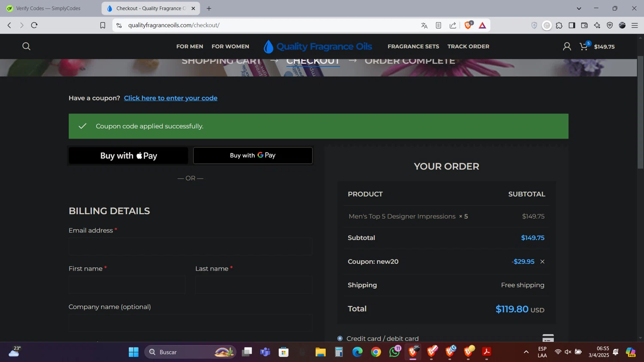Open the site search magnifier icon

click(x=26, y=46)
